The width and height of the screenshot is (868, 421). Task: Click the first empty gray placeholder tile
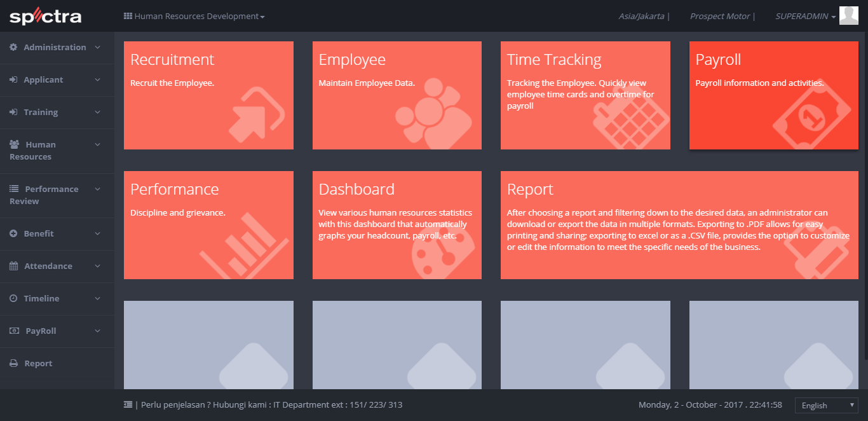click(208, 345)
